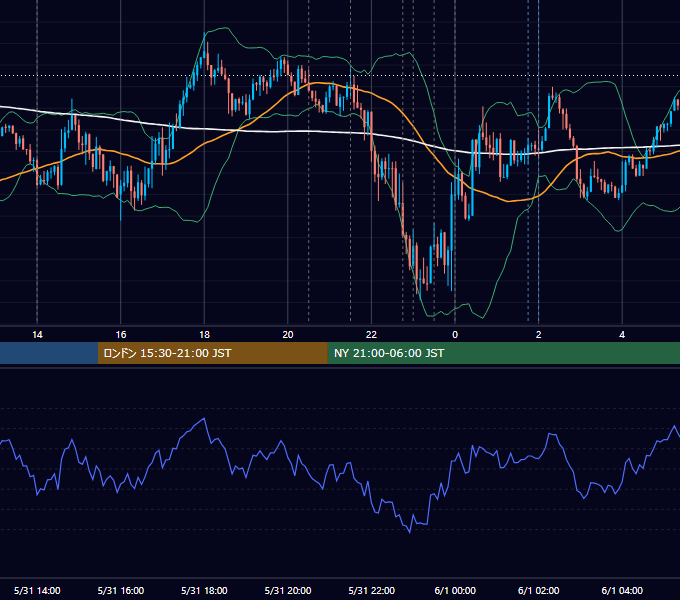
Task: Click the 16 hour label on price chart axis
Action: [121, 335]
